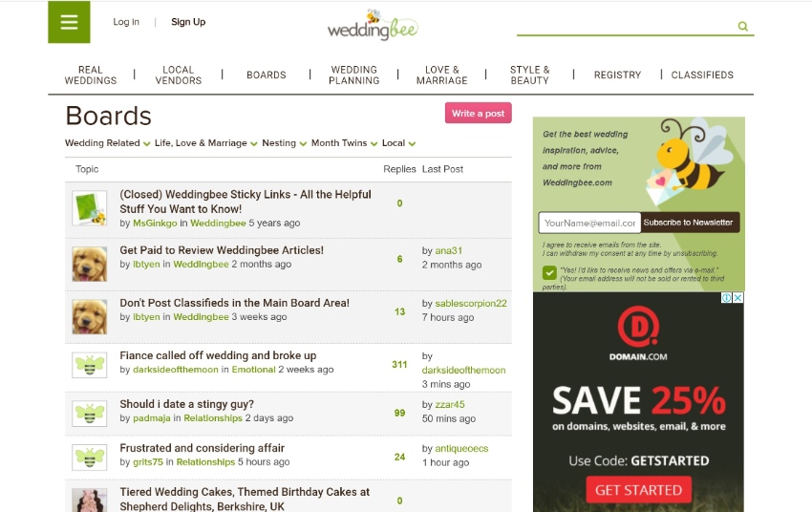Screen dimensions: 812x512
Task: Go to the Classifieds menu item
Action: (x=702, y=75)
